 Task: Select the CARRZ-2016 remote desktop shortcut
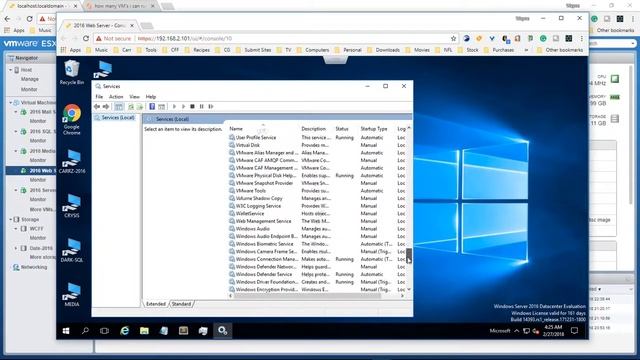(72, 162)
